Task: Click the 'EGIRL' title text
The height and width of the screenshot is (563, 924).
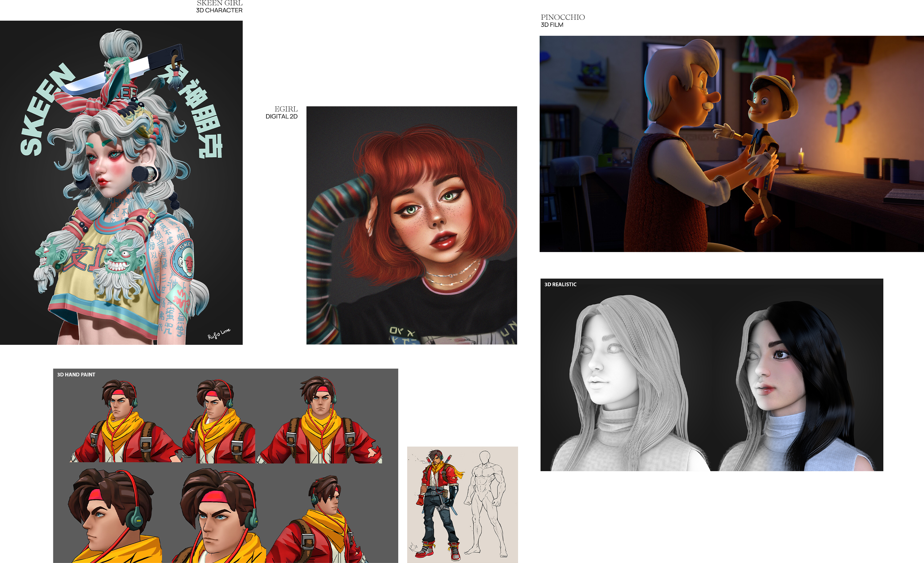Action: [286, 109]
